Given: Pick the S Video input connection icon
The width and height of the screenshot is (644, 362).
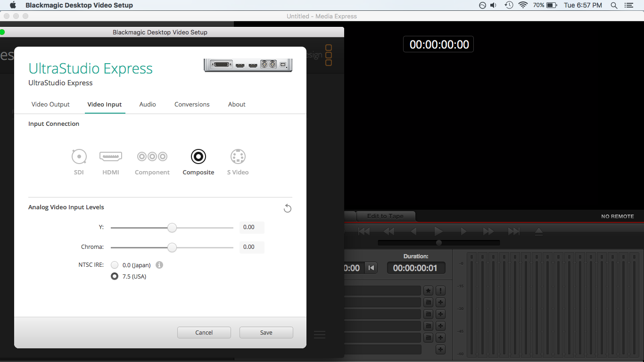Looking at the screenshot, I should (238, 156).
